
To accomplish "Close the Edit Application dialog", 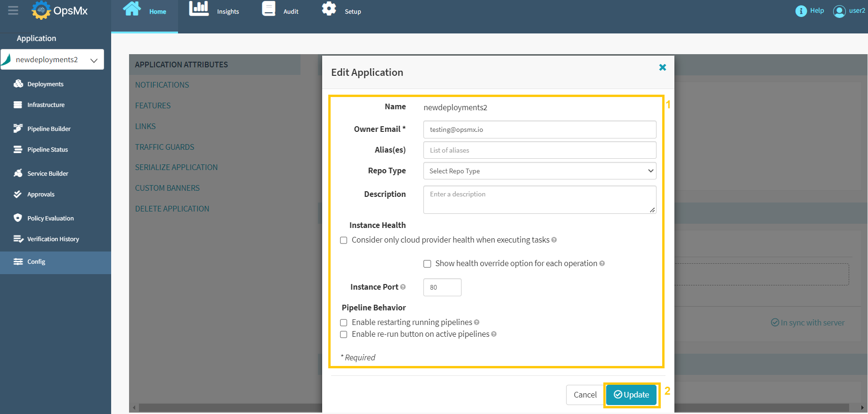I will (x=662, y=67).
